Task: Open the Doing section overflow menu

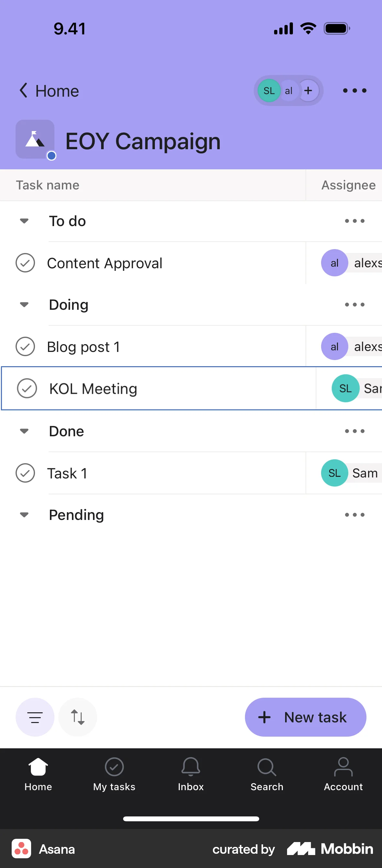Action: [x=354, y=304]
